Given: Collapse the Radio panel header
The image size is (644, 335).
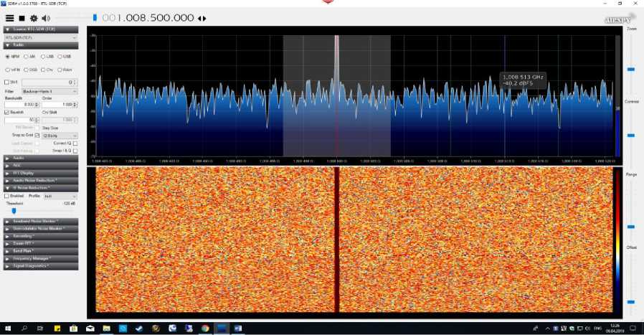Looking at the screenshot, I should [x=40, y=44].
